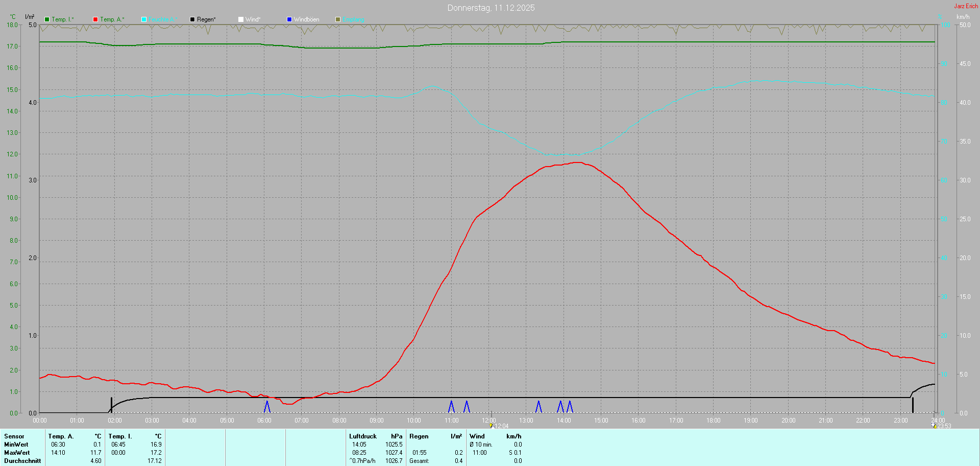Click the green Temp. I. legend swatch

pos(47,19)
